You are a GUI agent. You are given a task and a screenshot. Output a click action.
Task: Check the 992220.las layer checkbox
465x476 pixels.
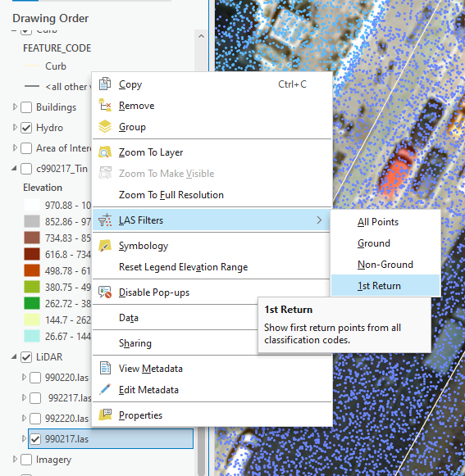click(35, 419)
